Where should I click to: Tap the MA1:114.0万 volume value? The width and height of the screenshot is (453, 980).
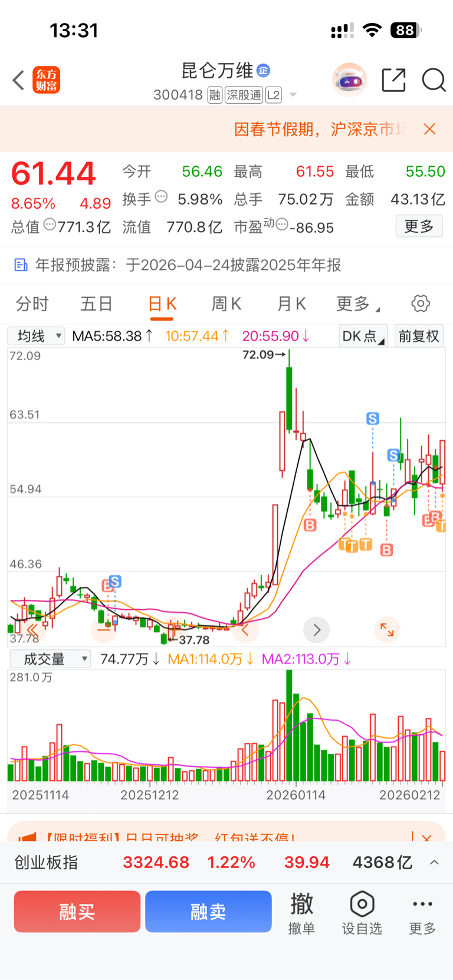coord(211,659)
